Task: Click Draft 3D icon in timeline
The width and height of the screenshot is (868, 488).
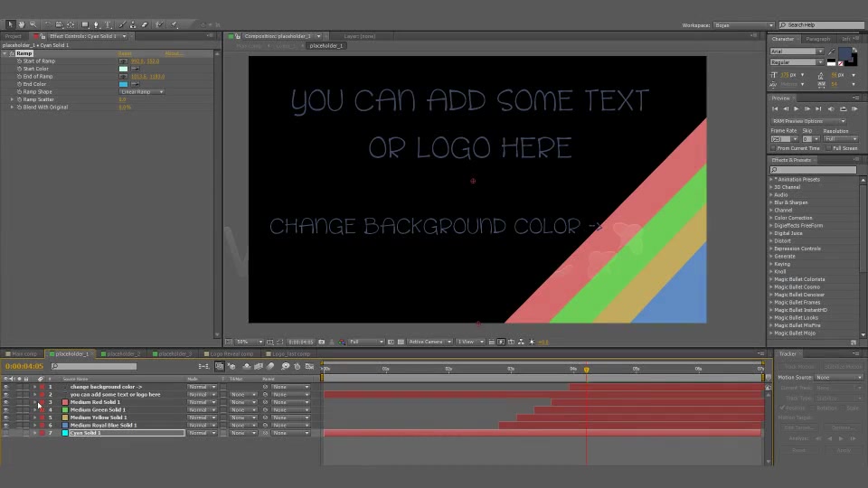Action: coord(231,366)
